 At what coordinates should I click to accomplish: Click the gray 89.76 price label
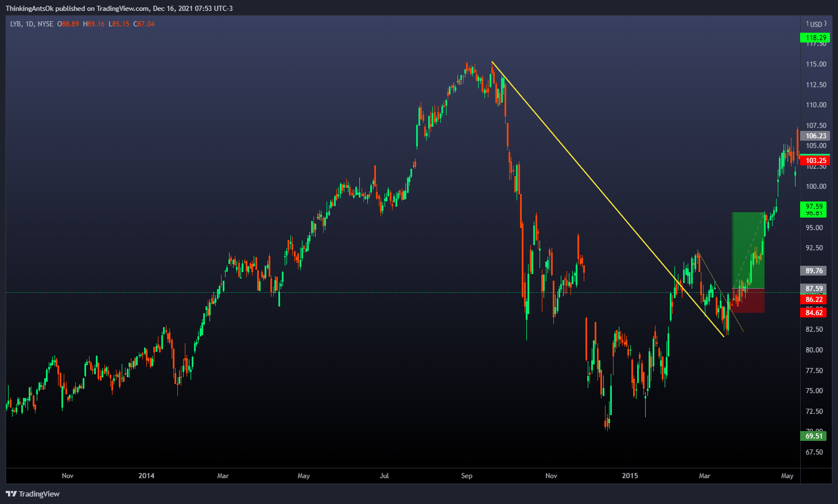[813, 271]
